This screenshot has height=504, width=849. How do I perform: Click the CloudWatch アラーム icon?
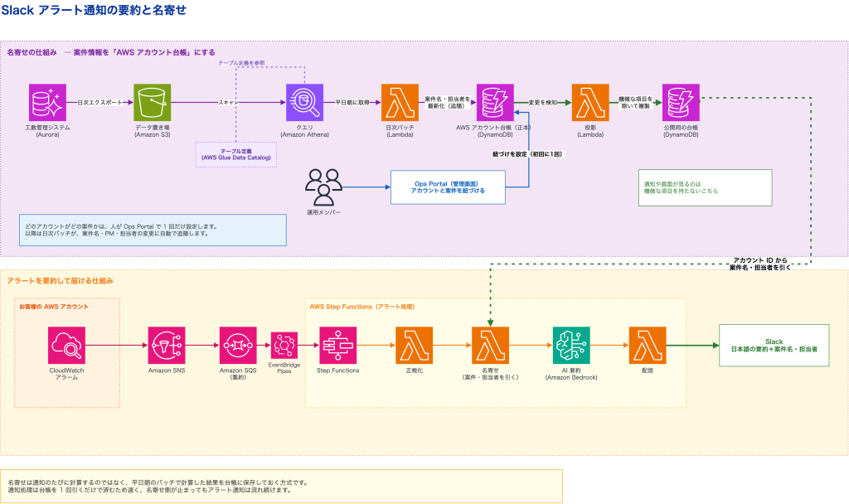66,346
